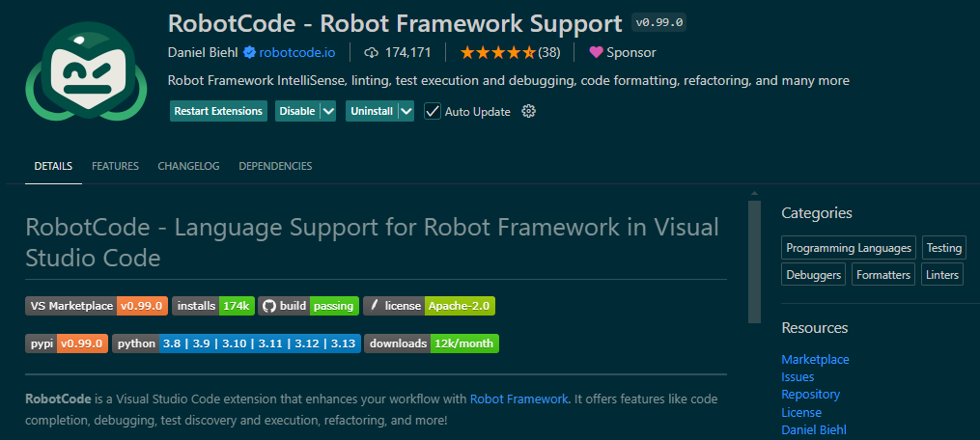Image resolution: width=980 pixels, height=440 pixels.
Task: Toggle the Auto Update checkbox
Action: coord(433,111)
